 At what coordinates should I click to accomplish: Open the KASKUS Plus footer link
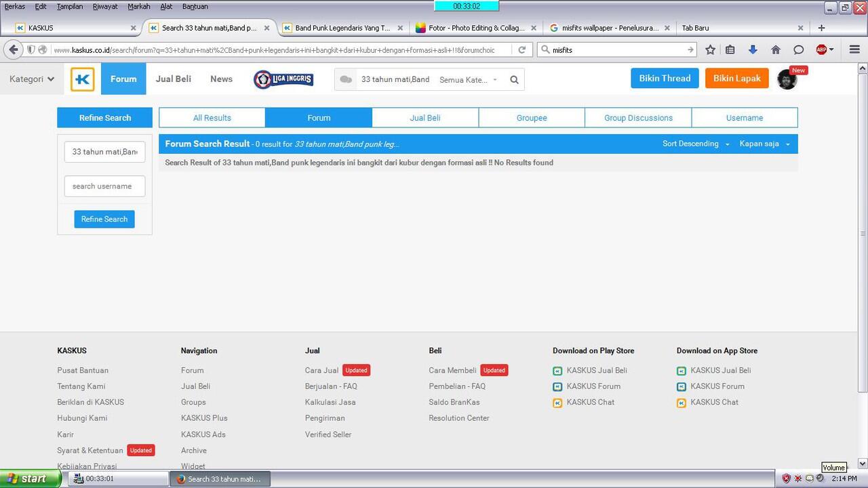point(204,418)
